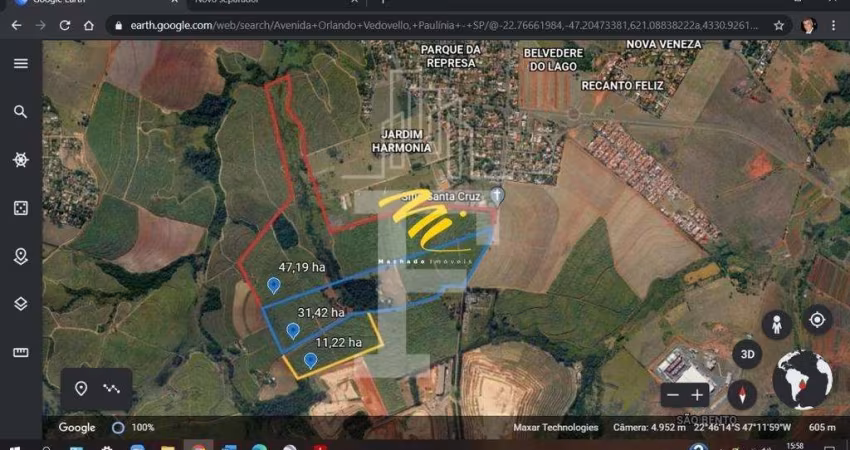This screenshot has height=450, width=850.
Task: Click Maxar Technologies attribution
Action: point(556,427)
